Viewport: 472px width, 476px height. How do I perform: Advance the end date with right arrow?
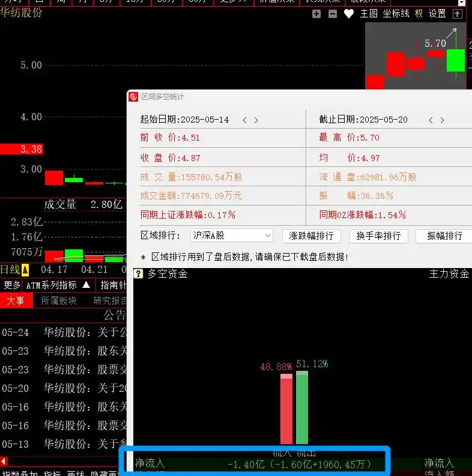(x=443, y=120)
